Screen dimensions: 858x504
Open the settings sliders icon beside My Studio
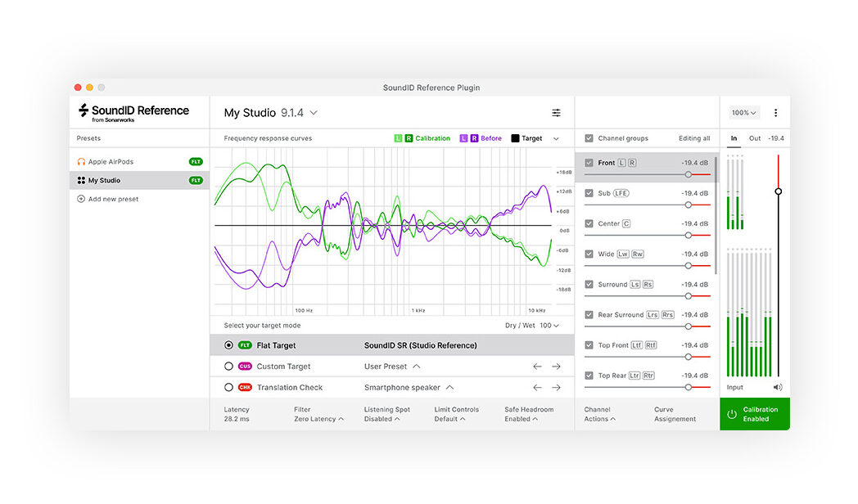pyautogui.click(x=556, y=113)
